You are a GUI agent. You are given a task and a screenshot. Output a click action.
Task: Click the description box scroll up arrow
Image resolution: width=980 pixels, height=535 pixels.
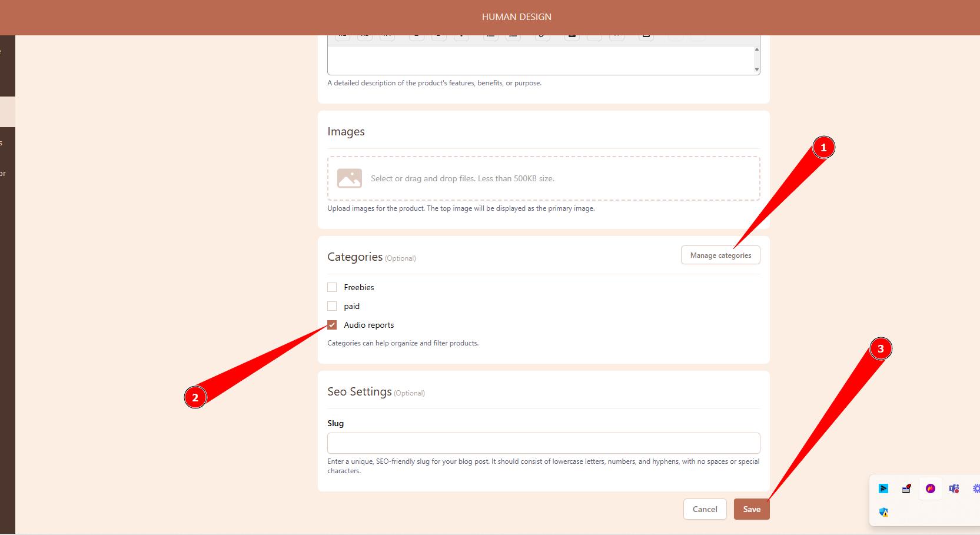pyautogui.click(x=757, y=49)
